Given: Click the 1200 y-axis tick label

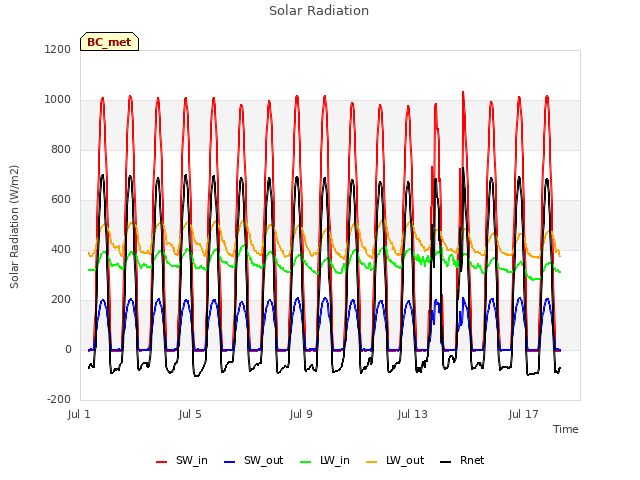Looking at the screenshot, I should click(x=58, y=49).
